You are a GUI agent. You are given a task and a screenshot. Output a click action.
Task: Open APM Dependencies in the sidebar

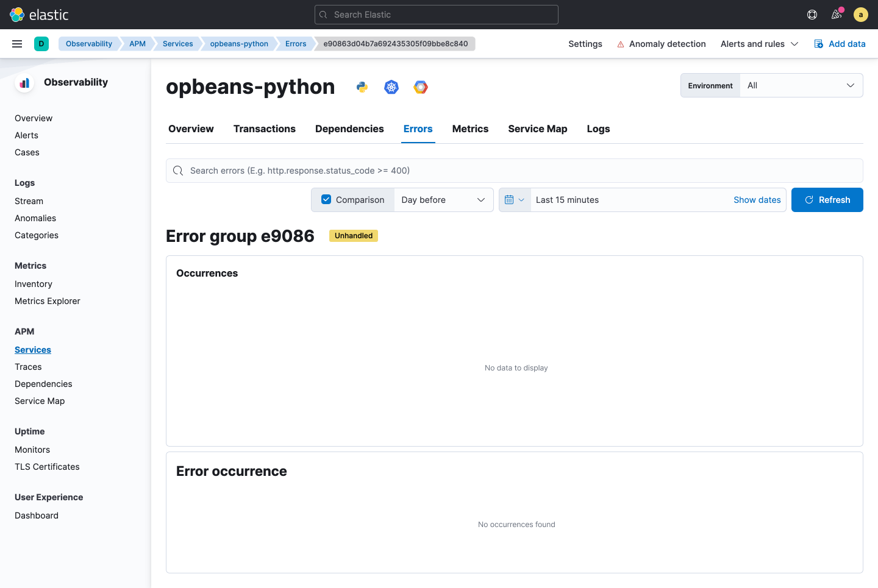[43, 384]
